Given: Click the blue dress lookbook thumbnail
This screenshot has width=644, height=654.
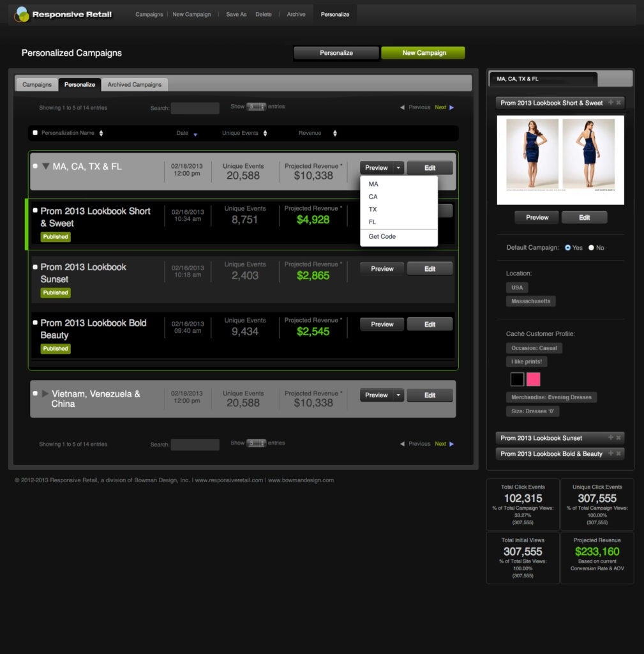Looking at the screenshot, I should click(x=560, y=160).
